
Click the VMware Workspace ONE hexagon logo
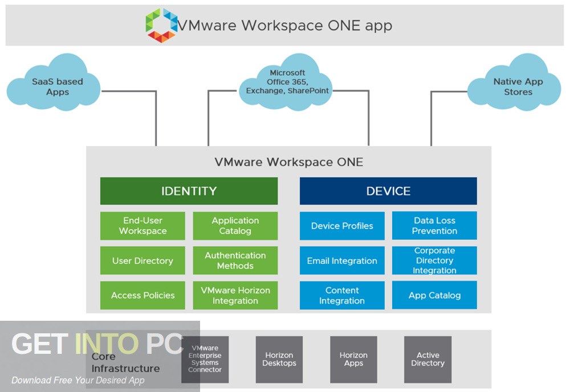click(161, 25)
